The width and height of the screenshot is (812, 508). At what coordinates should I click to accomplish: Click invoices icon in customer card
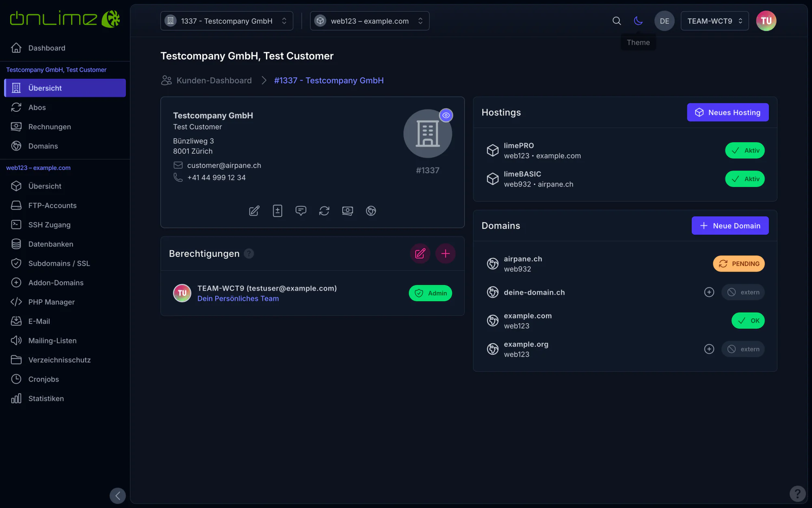[x=348, y=211]
